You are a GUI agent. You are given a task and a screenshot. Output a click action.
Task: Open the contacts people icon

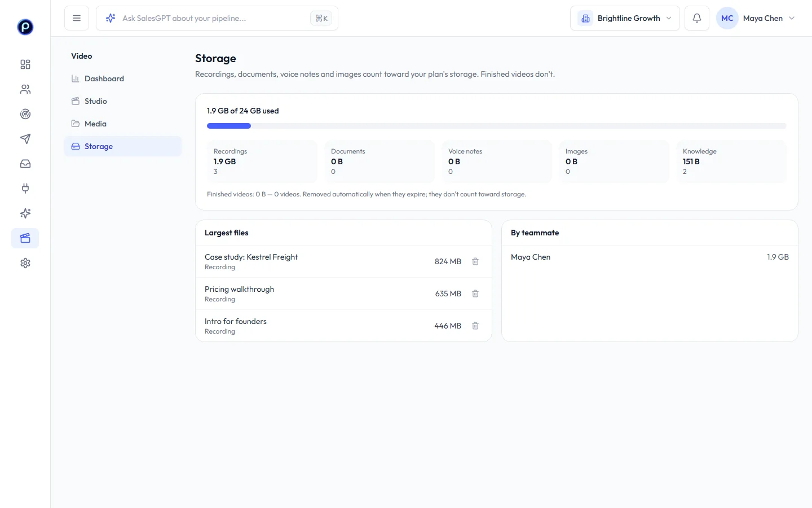pyautogui.click(x=25, y=89)
